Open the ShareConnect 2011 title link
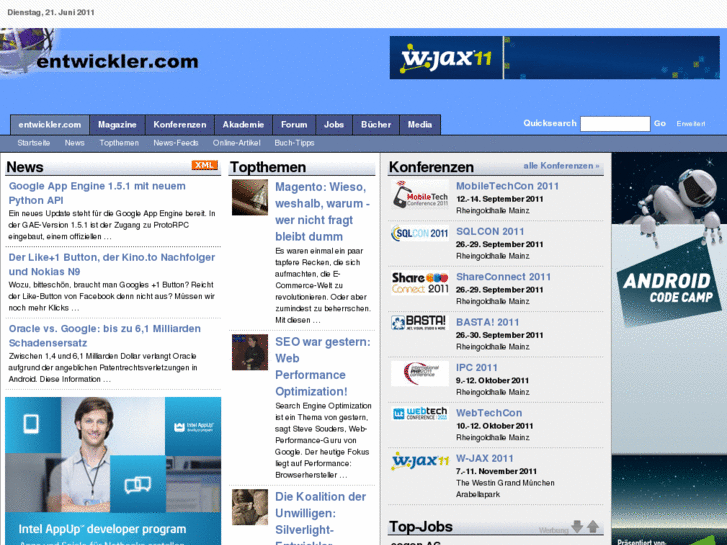727x545 pixels. [504, 277]
